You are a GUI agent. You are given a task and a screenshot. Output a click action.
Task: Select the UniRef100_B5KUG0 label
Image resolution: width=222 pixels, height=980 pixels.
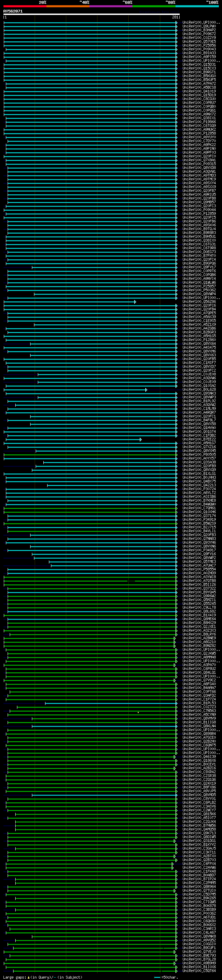[x=199, y=76]
